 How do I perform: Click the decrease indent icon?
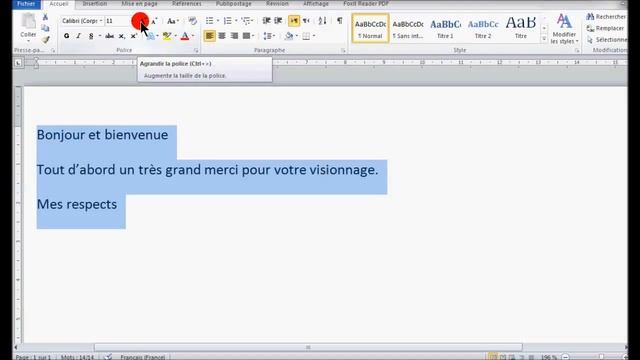tap(267, 21)
